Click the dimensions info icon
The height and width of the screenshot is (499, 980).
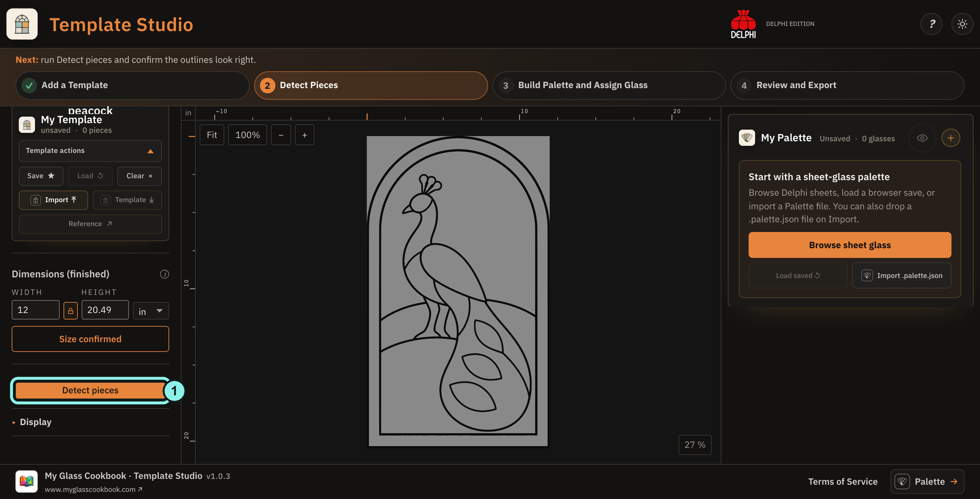point(164,274)
